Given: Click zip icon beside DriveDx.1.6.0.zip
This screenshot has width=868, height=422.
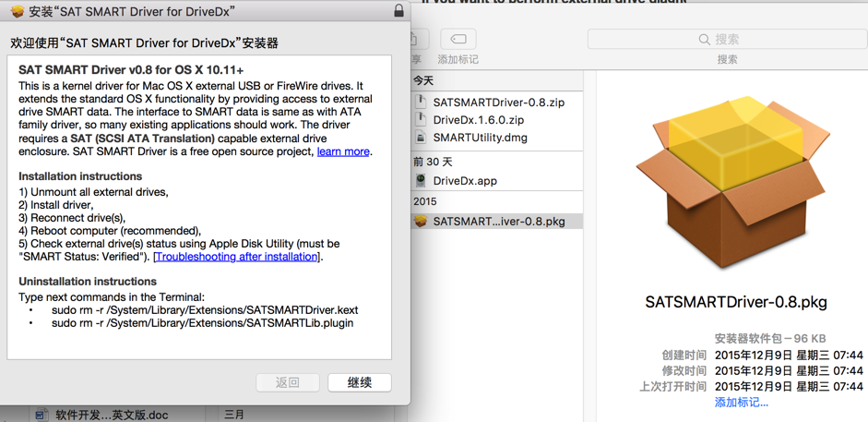Looking at the screenshot, I should click(422, 120).
